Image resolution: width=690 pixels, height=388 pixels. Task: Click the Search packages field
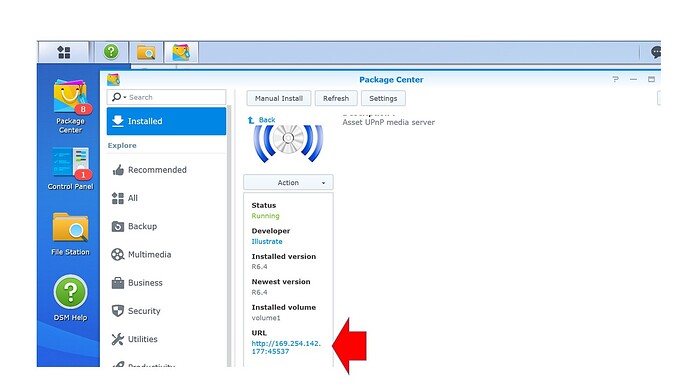pos(166,97)
